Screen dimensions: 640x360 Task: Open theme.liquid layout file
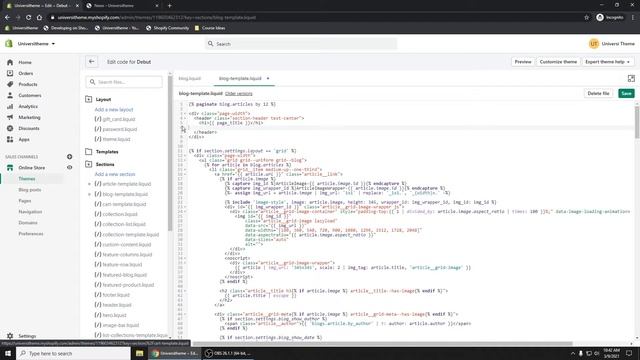(116, 139)
